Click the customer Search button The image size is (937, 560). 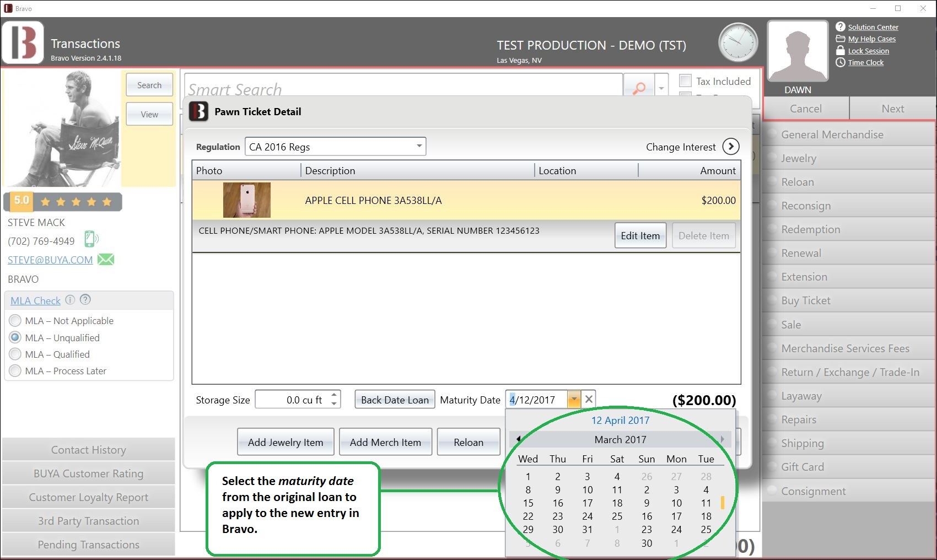(x=149, y=85)
